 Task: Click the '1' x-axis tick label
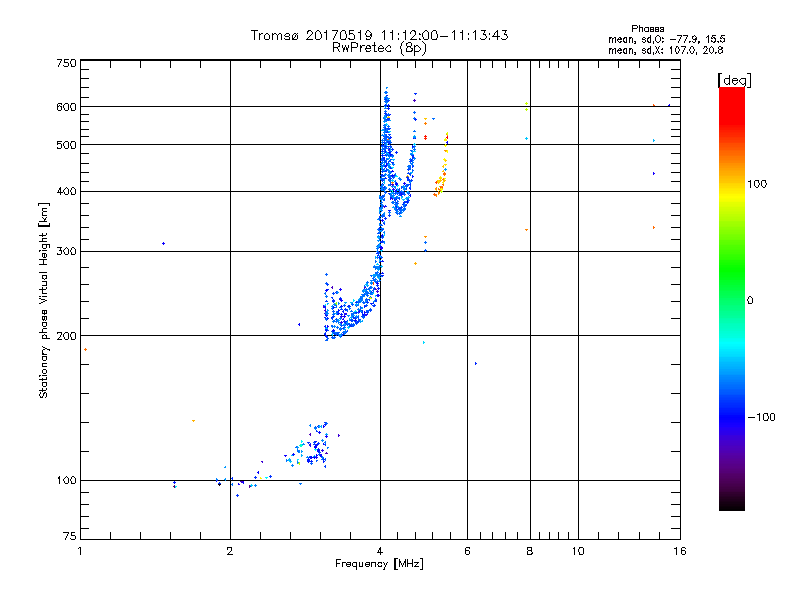pyautogui.click(x=80, y=551)
